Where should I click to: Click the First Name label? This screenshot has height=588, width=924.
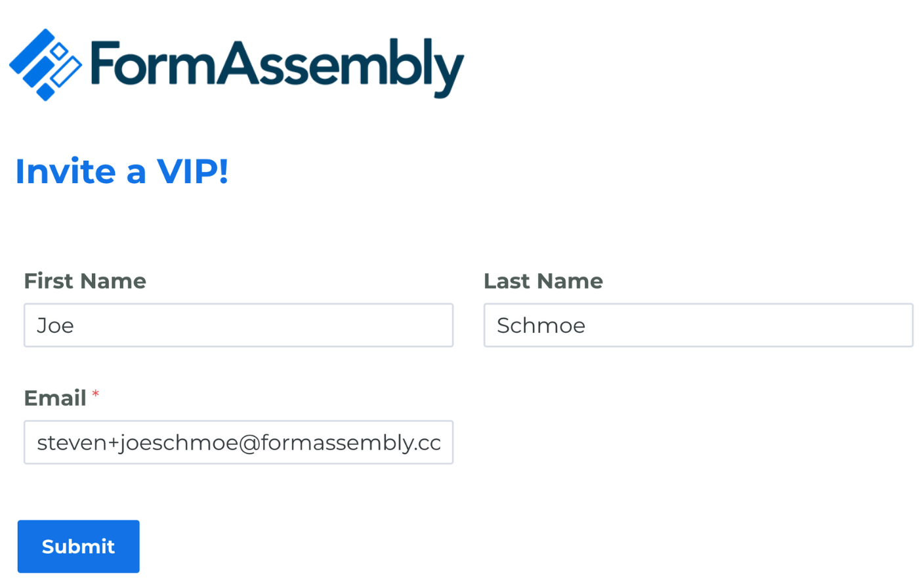85,281
